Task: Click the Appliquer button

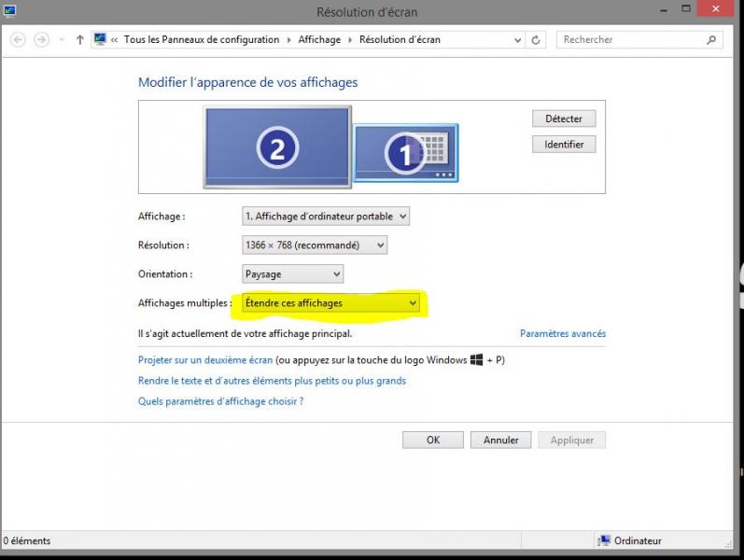Action: tap(571, 440)
